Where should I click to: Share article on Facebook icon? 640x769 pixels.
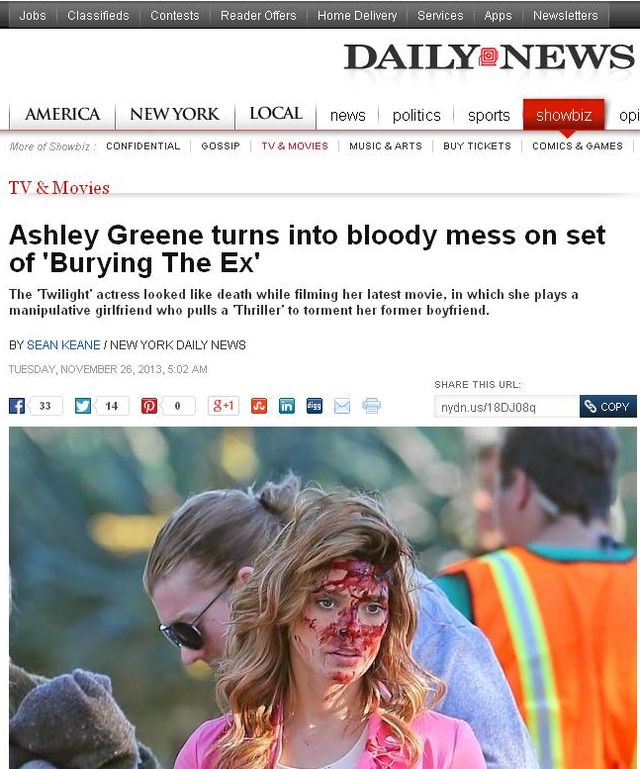tap(17, 406)
